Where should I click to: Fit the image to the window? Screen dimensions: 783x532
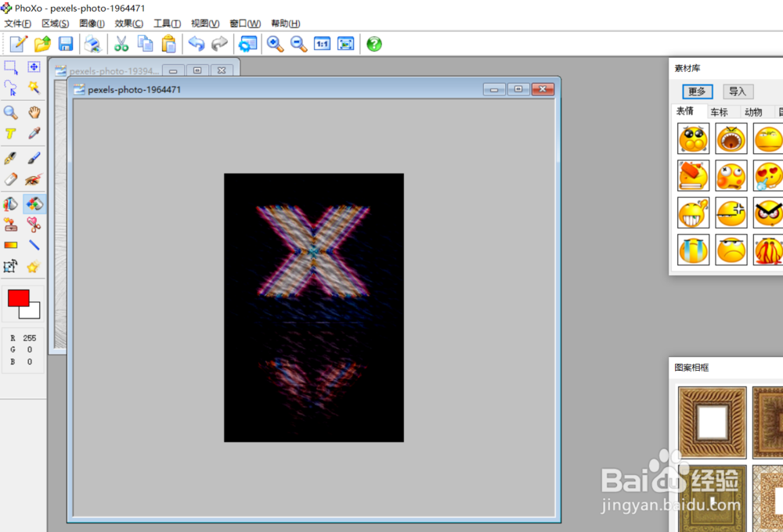tap(345, 44)
